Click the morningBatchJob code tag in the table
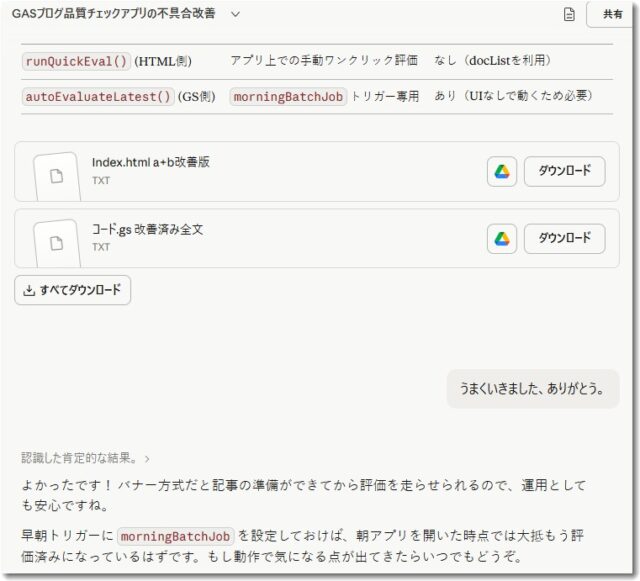 (288, 97)
